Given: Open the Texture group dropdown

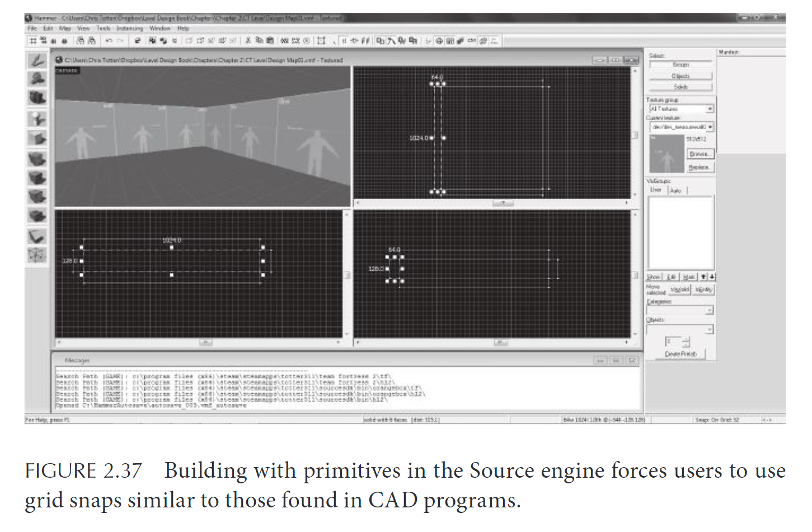Looking at the screenshot, I should click(x=681, y=109).
